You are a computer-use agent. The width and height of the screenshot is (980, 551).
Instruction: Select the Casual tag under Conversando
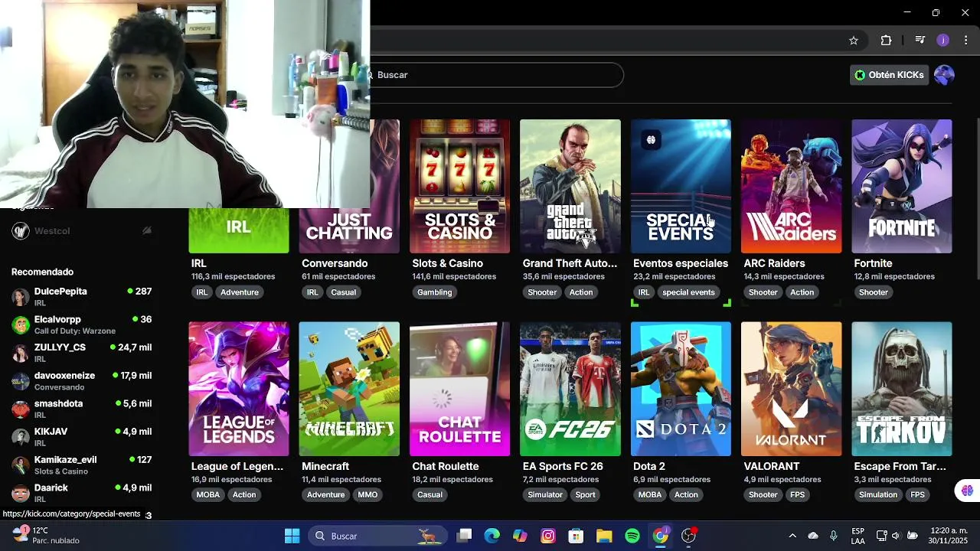343,292
